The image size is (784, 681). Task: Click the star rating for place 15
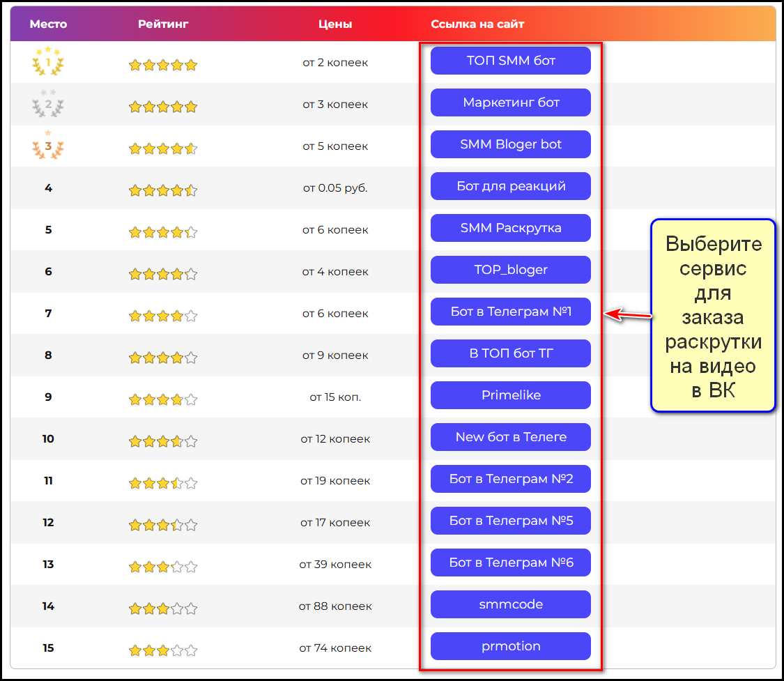163,650
